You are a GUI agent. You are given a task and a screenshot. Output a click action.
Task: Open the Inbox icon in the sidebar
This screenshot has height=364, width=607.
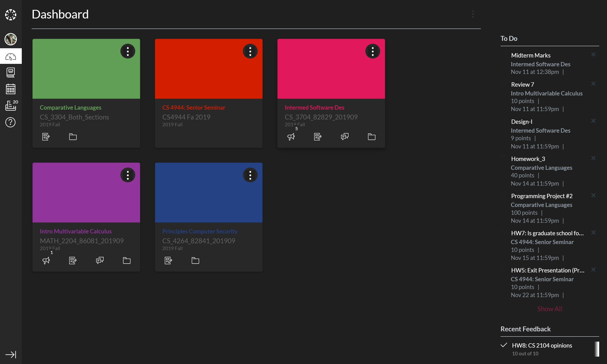pos(10,106)
